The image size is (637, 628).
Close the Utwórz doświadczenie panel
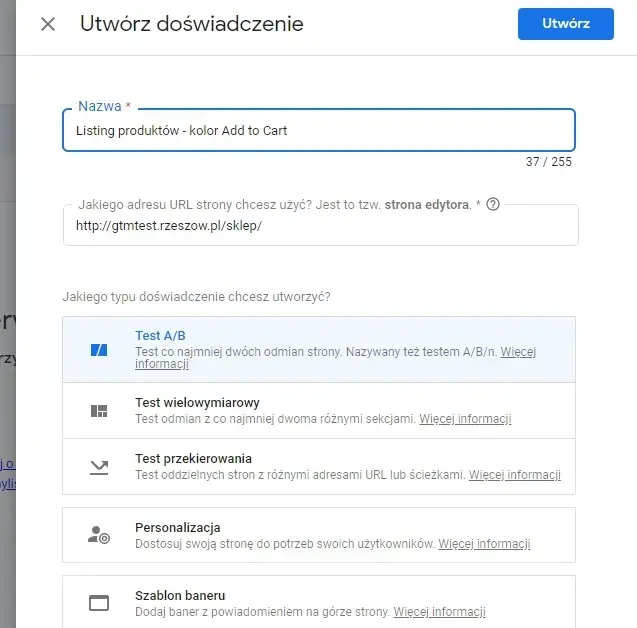click(48, 24)
